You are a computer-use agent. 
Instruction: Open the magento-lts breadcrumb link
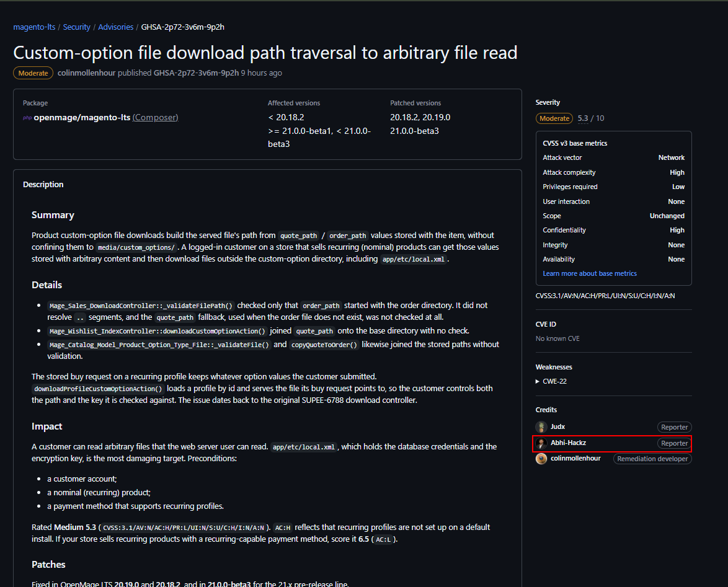pos(34,27)
